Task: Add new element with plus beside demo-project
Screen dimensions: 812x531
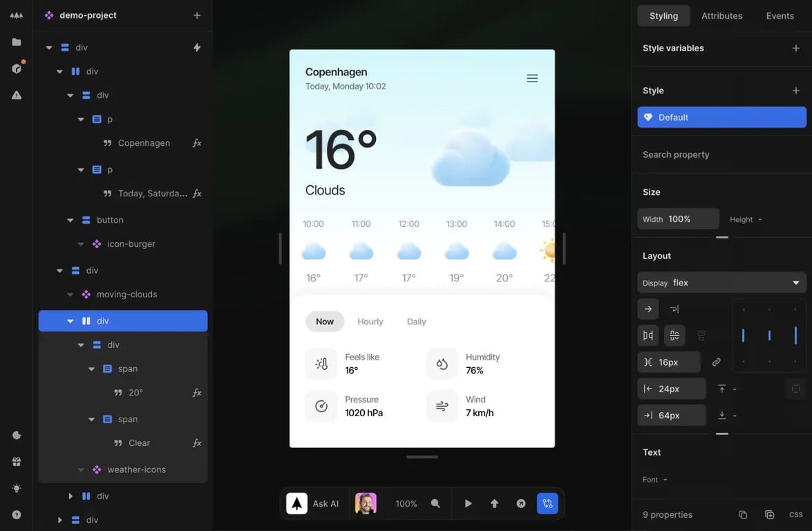Action: (197, 15)
